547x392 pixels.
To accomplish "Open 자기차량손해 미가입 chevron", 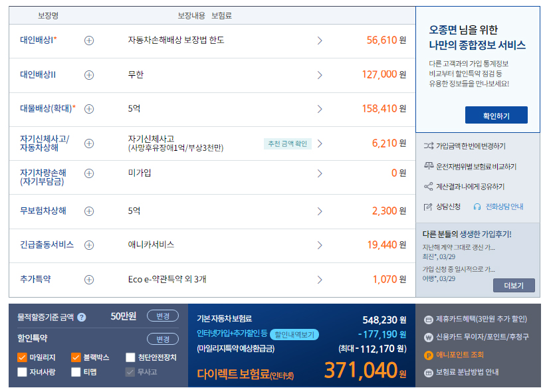I will [320, 173].
